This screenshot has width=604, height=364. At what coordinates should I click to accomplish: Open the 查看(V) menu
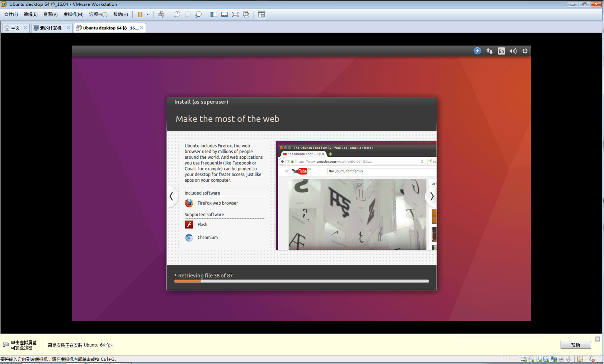(50, 14)
